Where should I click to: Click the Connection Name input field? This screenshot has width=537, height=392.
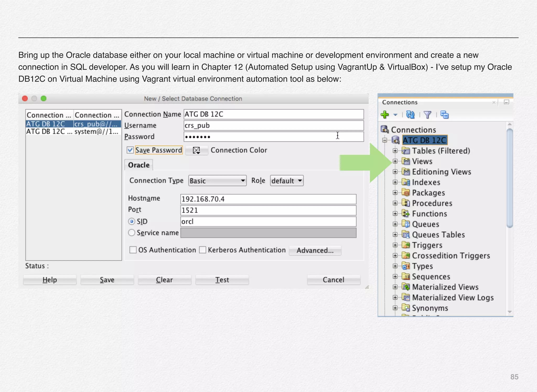coord(274,114)
